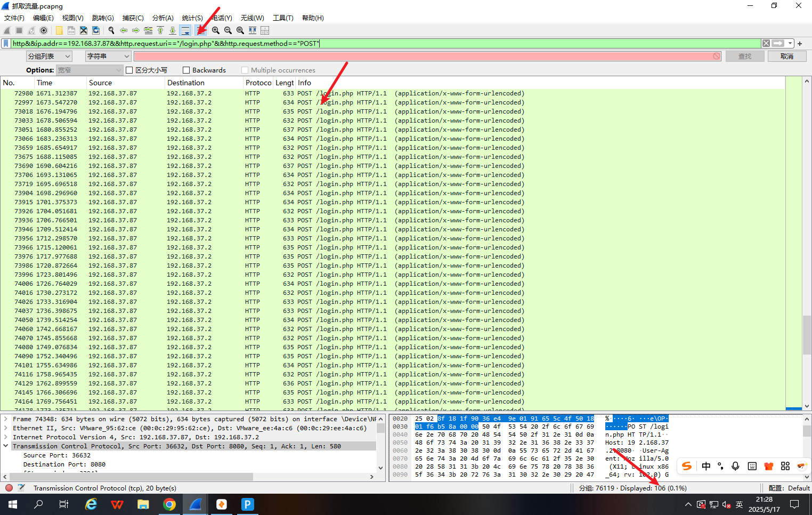
Task: Jump to the first packet
Action: coord(160,30)
